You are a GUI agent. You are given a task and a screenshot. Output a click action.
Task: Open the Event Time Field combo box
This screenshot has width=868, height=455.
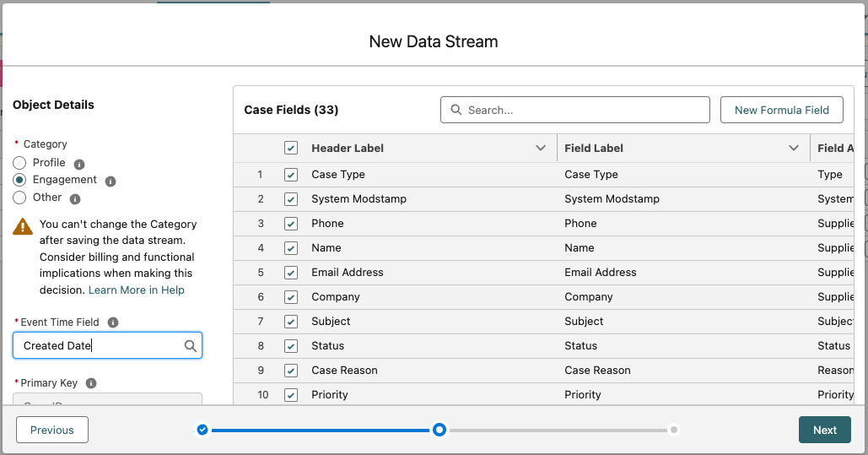click(x=101, y=346)
